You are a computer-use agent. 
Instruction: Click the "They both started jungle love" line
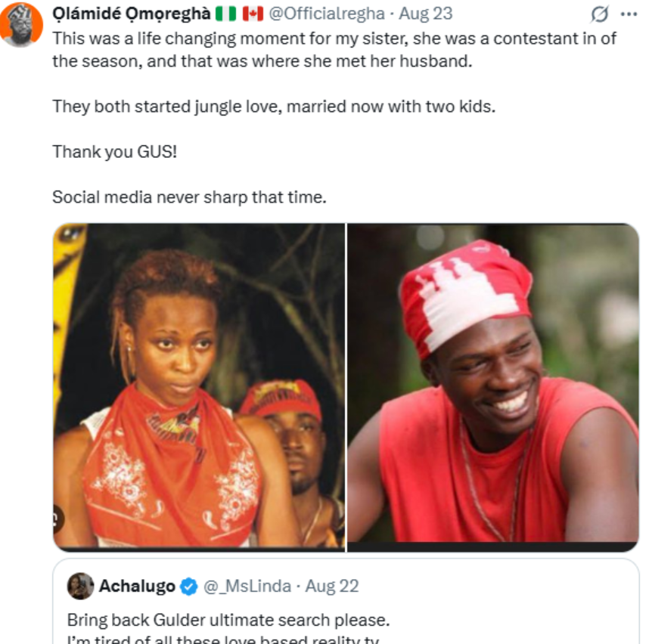[x=274, y=107]
